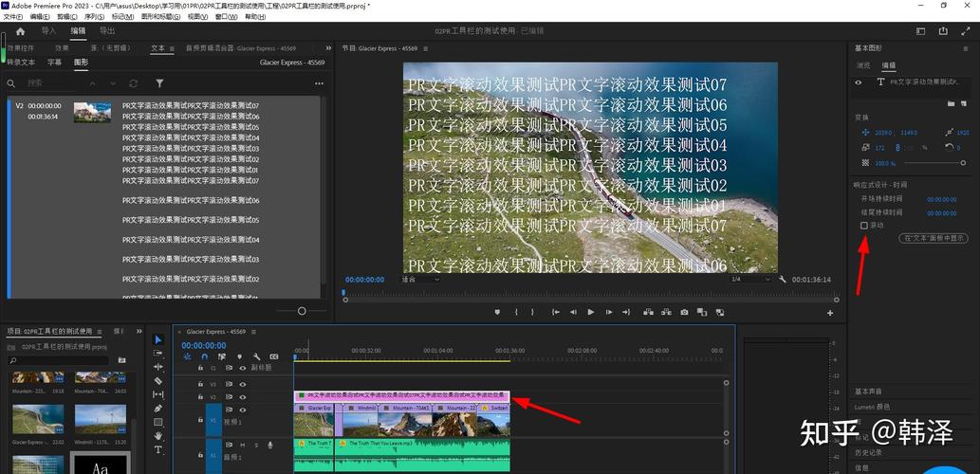Export frame with camera icon
The height and width of the screenshot is (474, 980).
click(685, 312)
